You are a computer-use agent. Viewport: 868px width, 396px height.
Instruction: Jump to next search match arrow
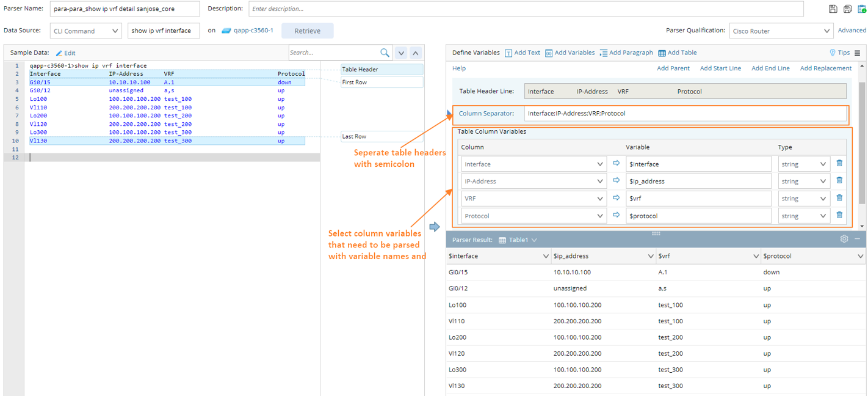click(x=401, y=53)
